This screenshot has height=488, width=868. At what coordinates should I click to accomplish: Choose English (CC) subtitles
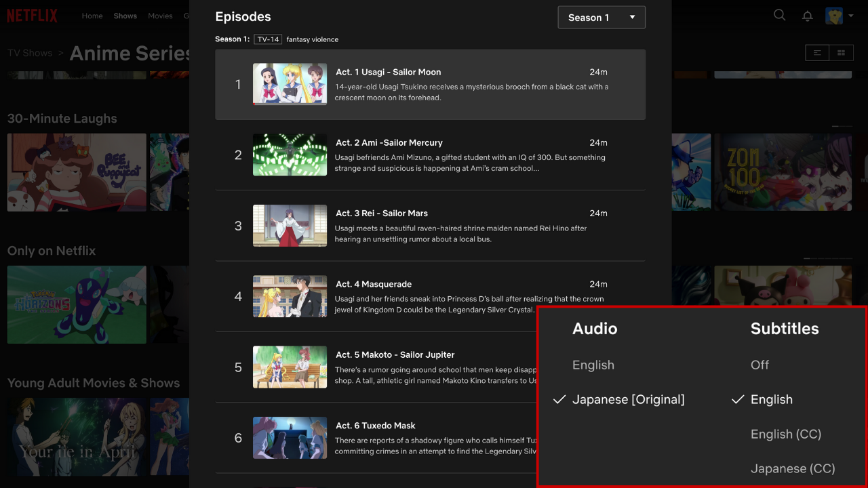tap(785, 434)
